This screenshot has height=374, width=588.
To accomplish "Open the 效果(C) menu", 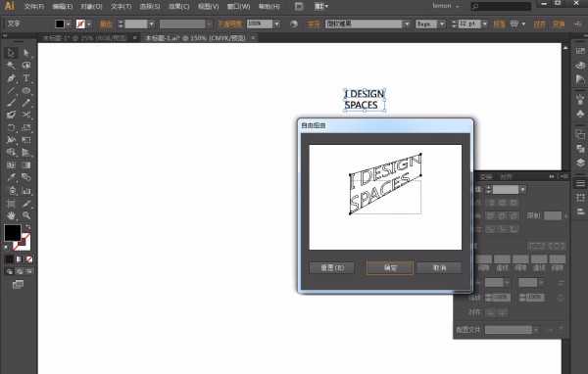I will pos(179,7).
